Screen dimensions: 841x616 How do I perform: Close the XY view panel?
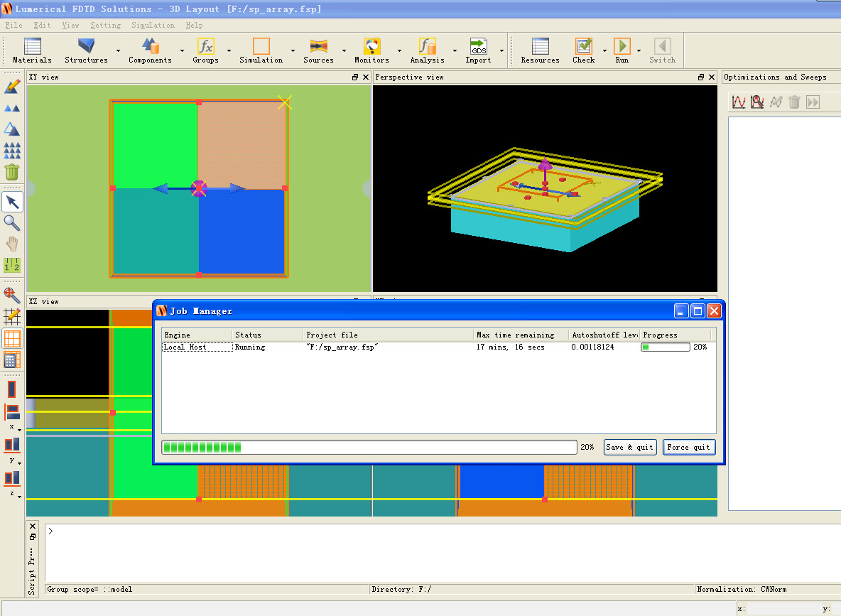tap(366, 77)
